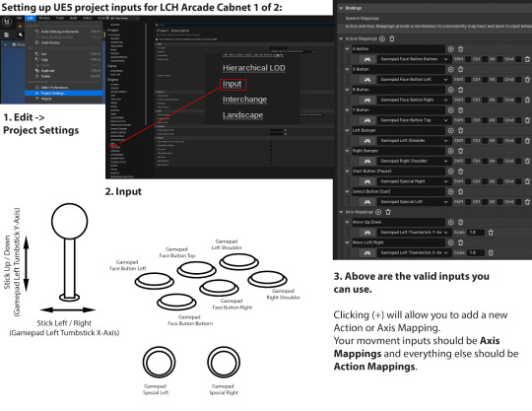This screenshot has height=411, width=532.
Task: Open the Input settings category
Action: (233, 84)
